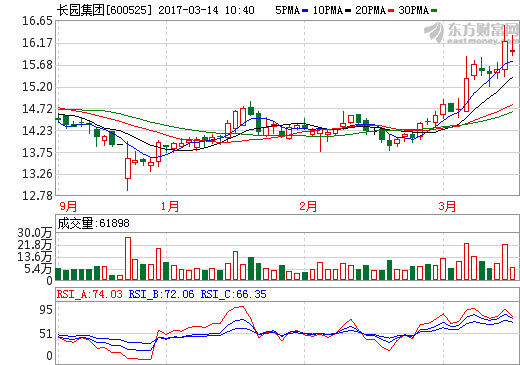This screenshot has height=365, width=520.
Task: Click the 30PMA legend label
Action: (413, 10)
